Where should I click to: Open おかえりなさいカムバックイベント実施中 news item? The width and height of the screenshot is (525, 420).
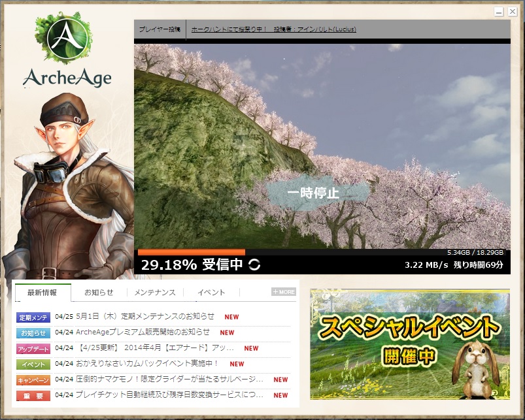coord(147,363)
